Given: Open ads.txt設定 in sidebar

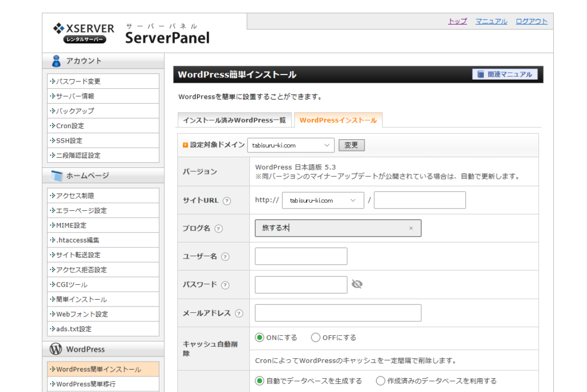Looking at the screenshot, I should point(103,329).
